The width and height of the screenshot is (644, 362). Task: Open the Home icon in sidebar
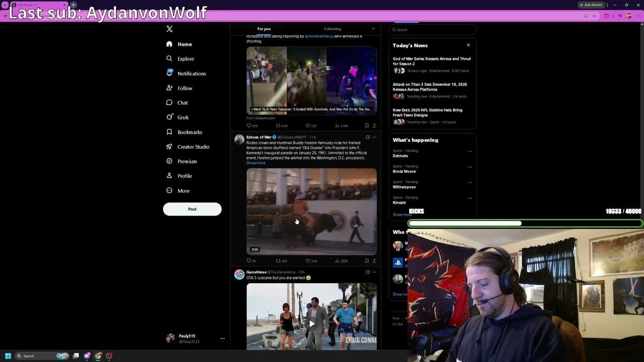170,44
